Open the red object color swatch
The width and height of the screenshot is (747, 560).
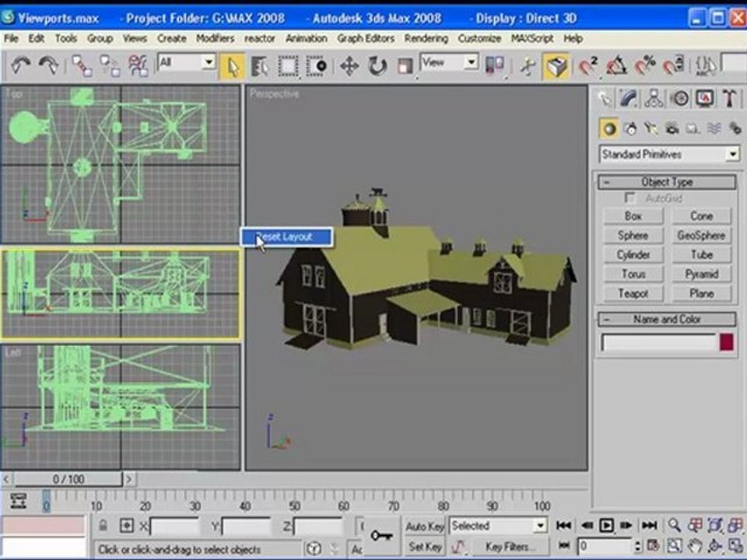(726, 342)
